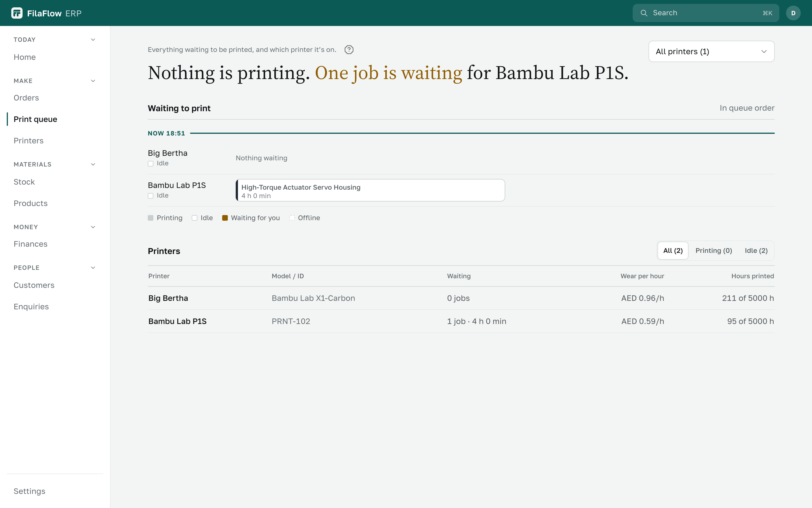Focus the Search input field
This screenshot has width=812, height=508.
coord(706,13)
